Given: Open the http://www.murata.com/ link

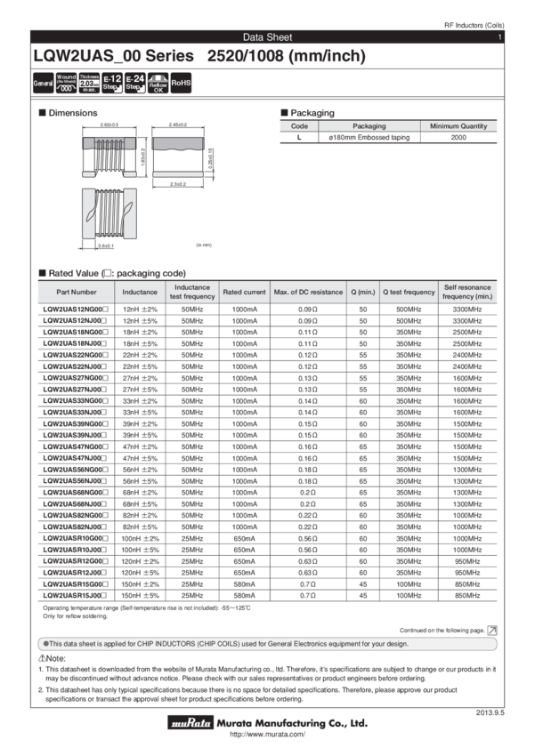Looking at the screenshot, I should (268, 735).
